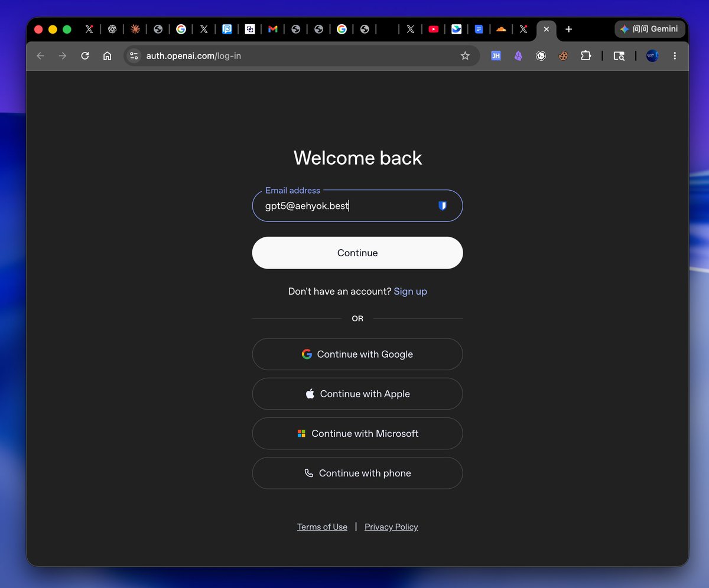709x588 pixels.
Task: Click the Bitwarden shield icon in email field
Action: 443,205
